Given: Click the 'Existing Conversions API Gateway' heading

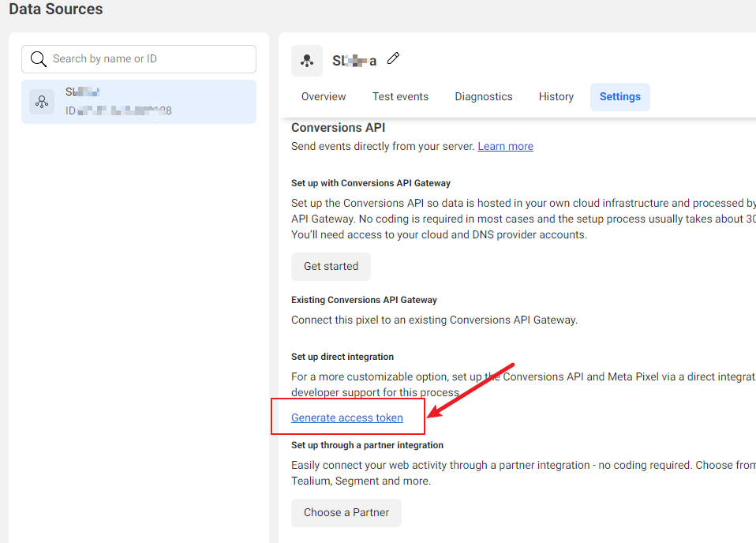Looking at the screenshot, I should click(364, 300).
